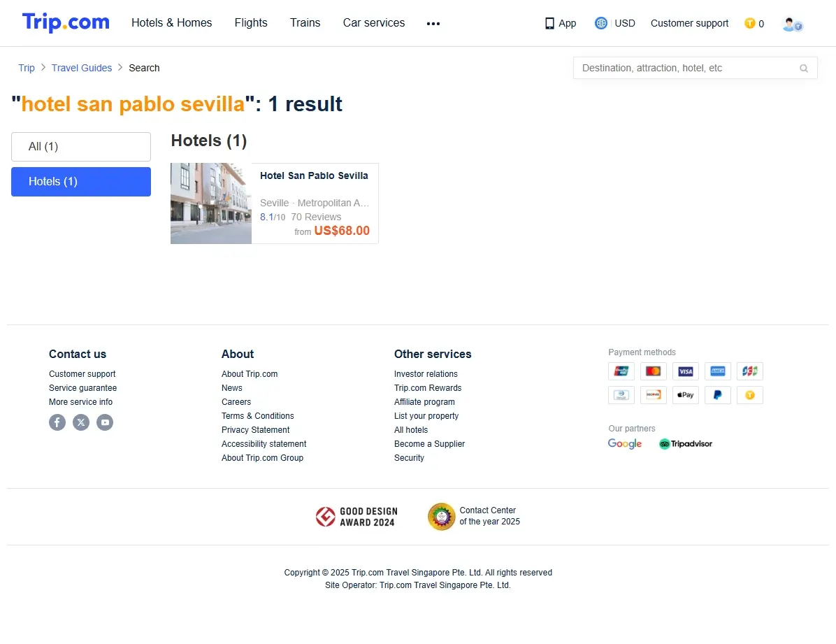
Task: Open the YouTube social icon
Action: click(105, 422)
